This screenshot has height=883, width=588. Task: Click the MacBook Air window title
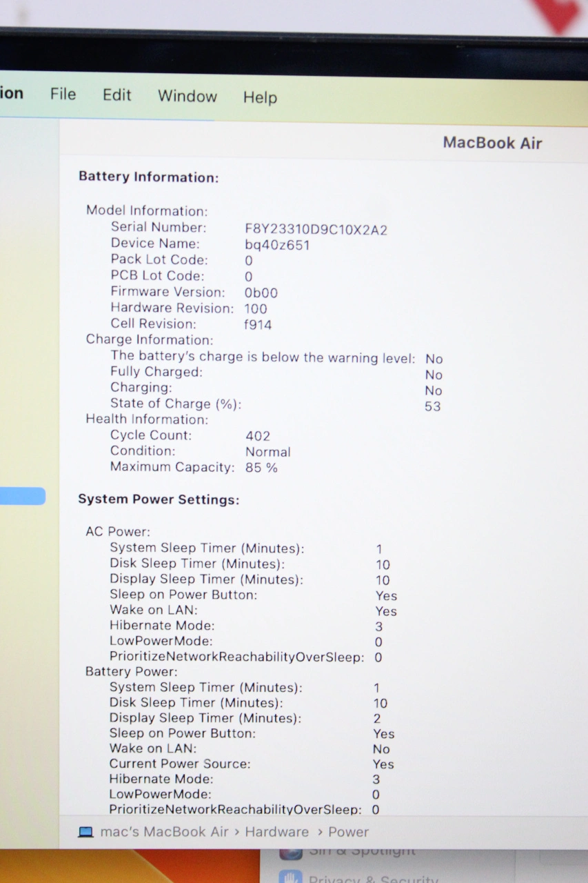click(x=492, y=143)
